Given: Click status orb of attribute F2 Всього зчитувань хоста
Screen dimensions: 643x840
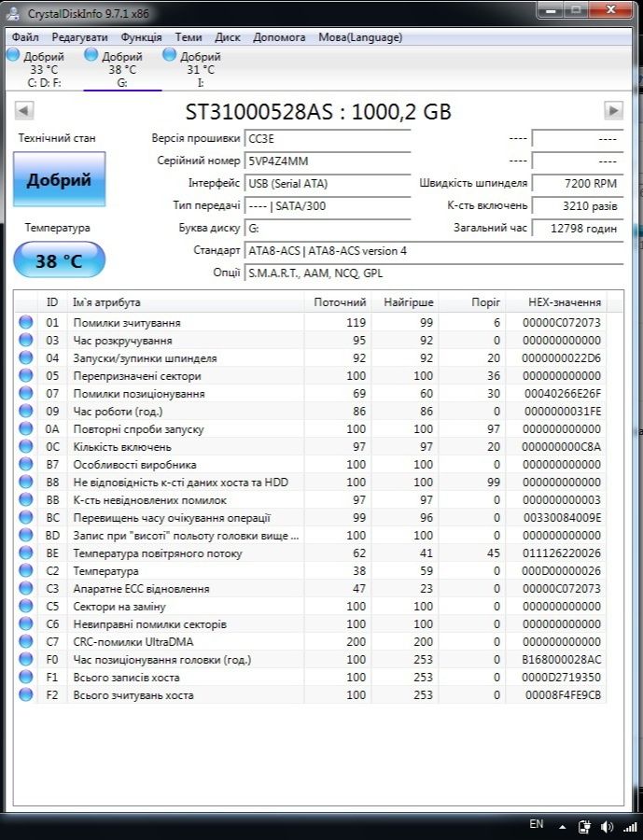Looking at the screenshot, I should pos(26,694).
